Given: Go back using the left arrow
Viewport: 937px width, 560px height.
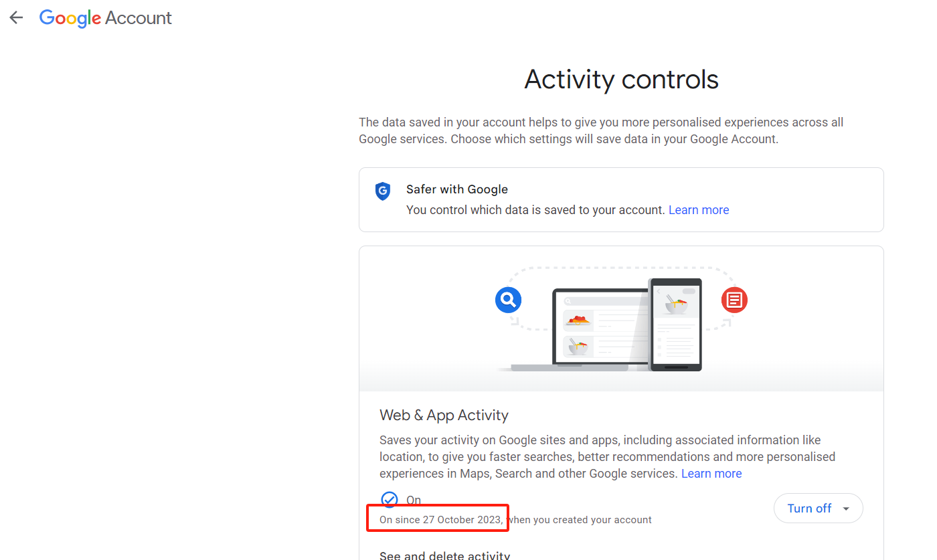Looking at the screenshot, I should coord(16,18).
